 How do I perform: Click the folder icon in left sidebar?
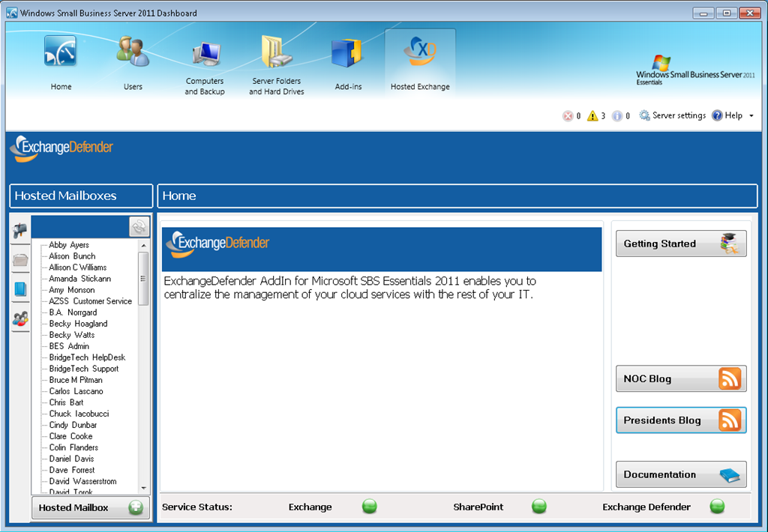pos(19,260)
